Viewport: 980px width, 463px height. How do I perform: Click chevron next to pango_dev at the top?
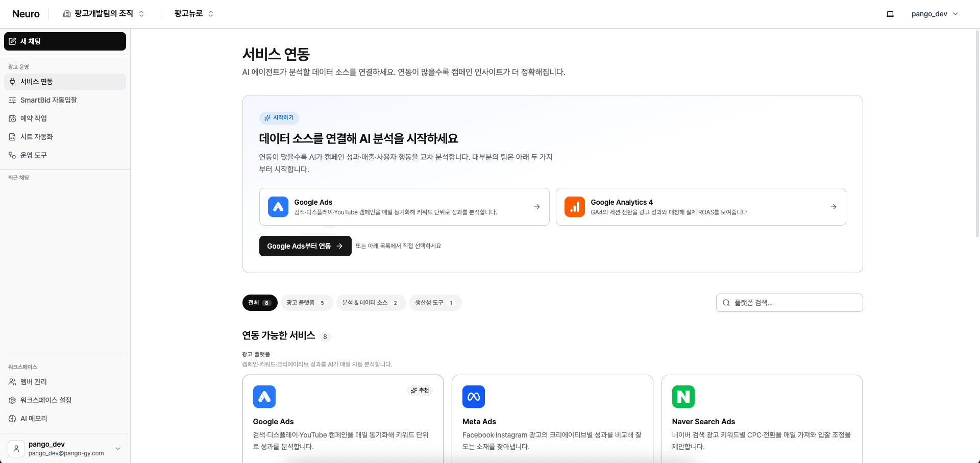pyautogui.click(x=955, y=14)
